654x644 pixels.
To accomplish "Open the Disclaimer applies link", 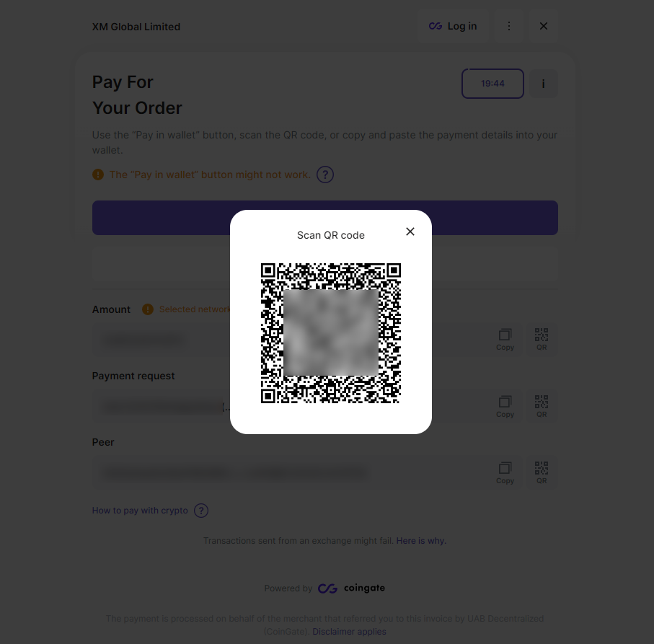I will [x=349, y=632].
